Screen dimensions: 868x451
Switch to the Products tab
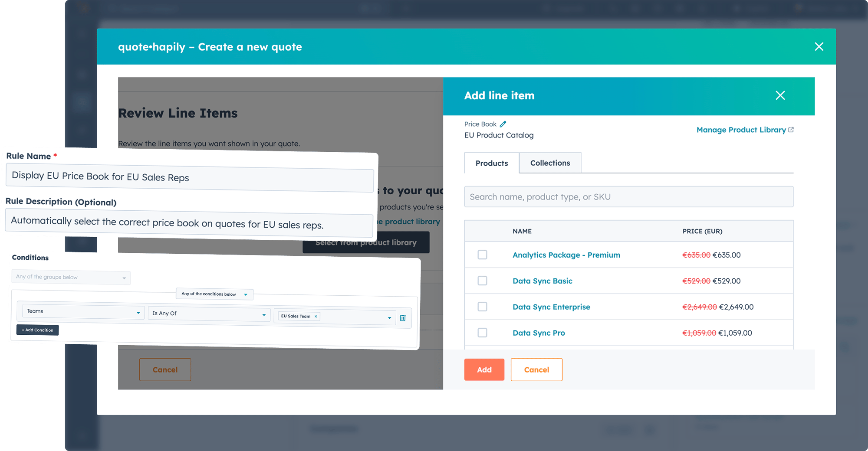[x=492, y=163]
